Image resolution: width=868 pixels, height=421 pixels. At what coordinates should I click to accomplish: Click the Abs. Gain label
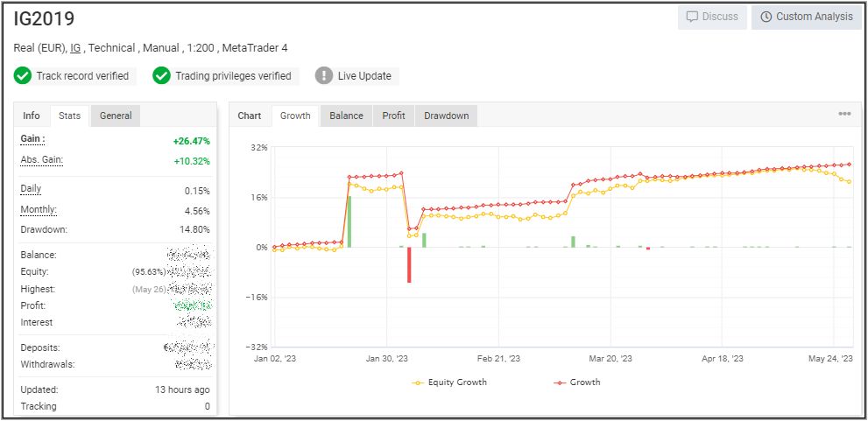(x=41, y=160)
